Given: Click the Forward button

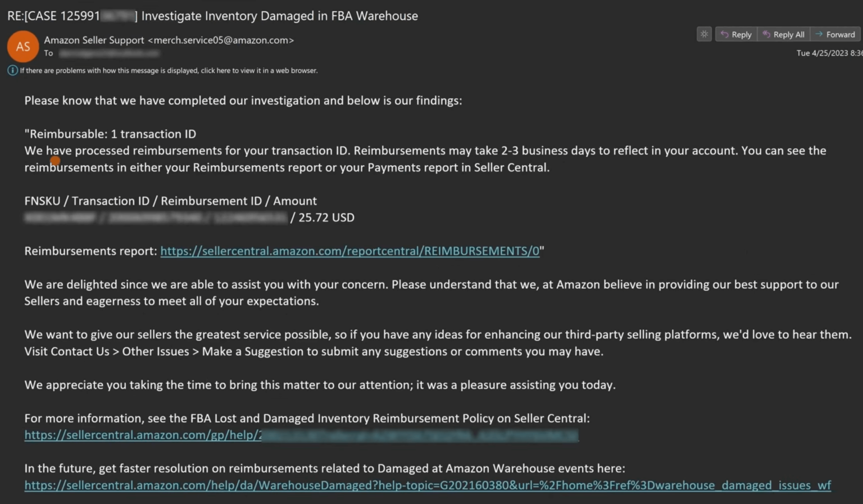Looking at the screenshot, I should click(x=835, y=34).
